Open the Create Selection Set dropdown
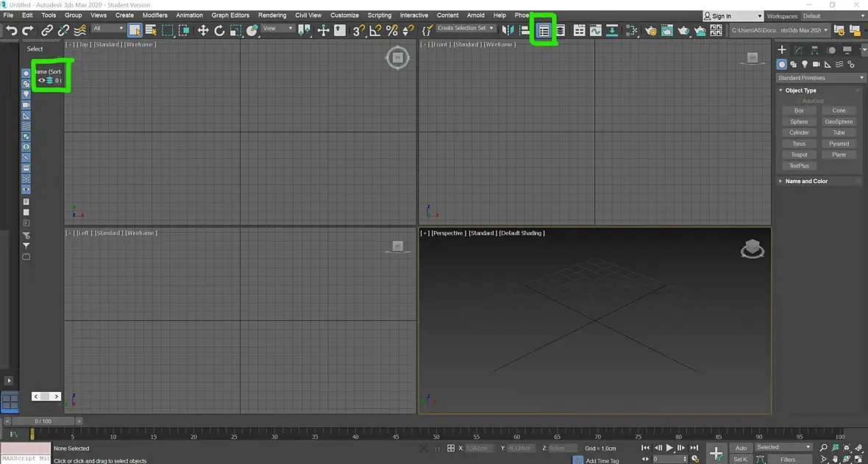Viewport: 868px width, 464px height. (466, 29)
